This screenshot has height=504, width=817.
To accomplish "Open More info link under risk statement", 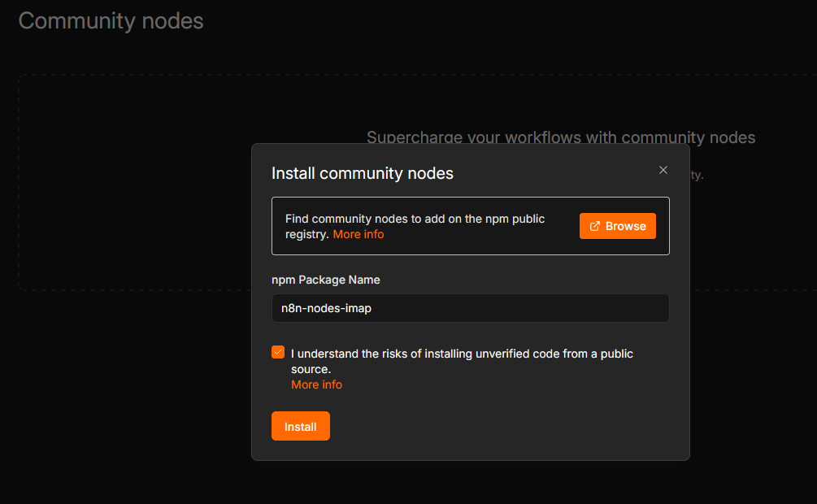I will coord(316,385).
